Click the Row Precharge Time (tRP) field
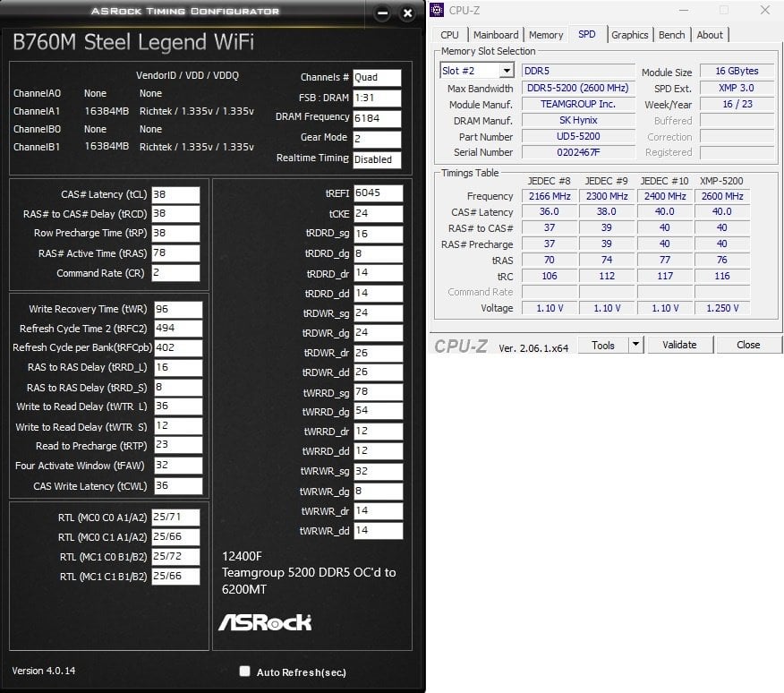This screenshot has height=693, width=784. pyautogui.click(x=175, y=233)
